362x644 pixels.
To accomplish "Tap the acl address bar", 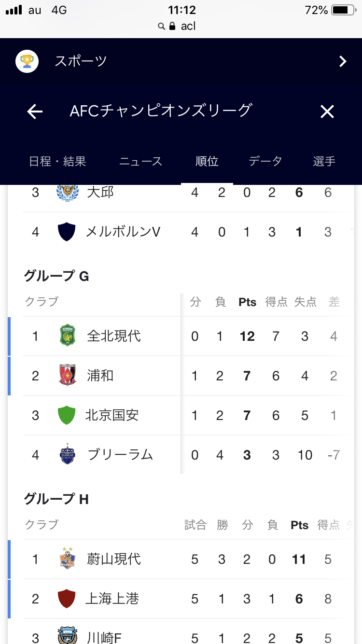I will [x=181, y=26].
